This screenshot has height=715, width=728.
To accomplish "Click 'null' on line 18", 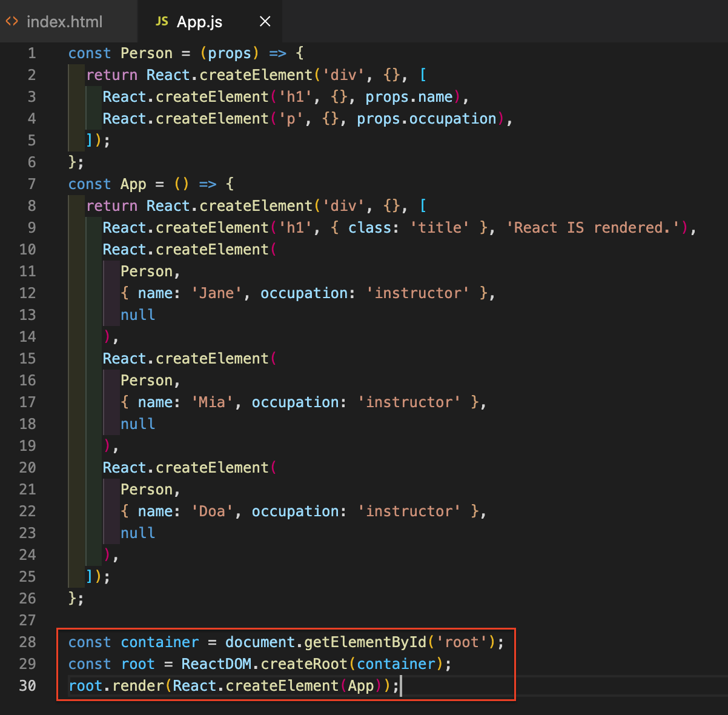I will coord(138,424).
